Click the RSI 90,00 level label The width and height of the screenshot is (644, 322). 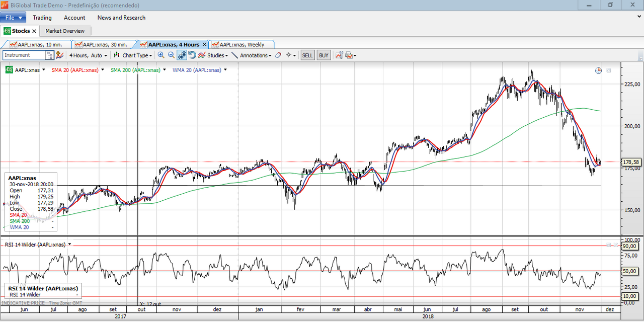pos(630,246)
